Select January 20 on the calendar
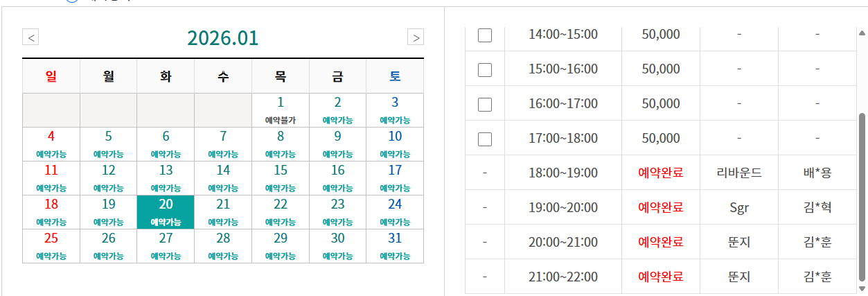 (x=166, y=211)
